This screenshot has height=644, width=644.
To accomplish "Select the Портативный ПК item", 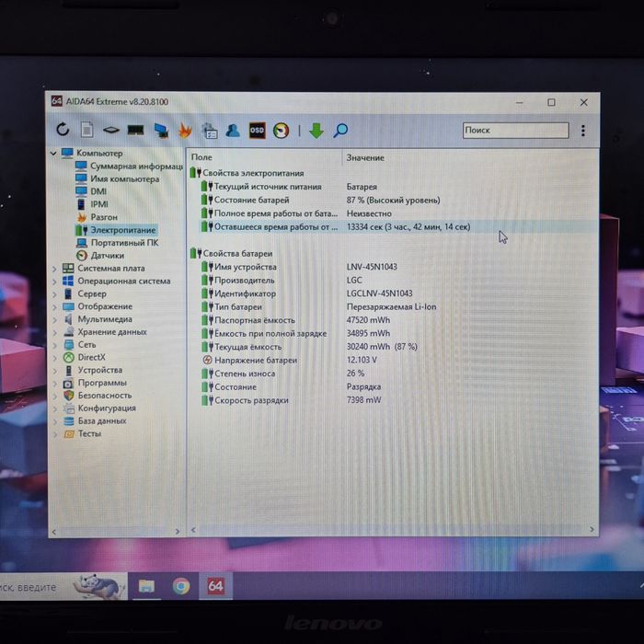I will (x=118, y=243).
